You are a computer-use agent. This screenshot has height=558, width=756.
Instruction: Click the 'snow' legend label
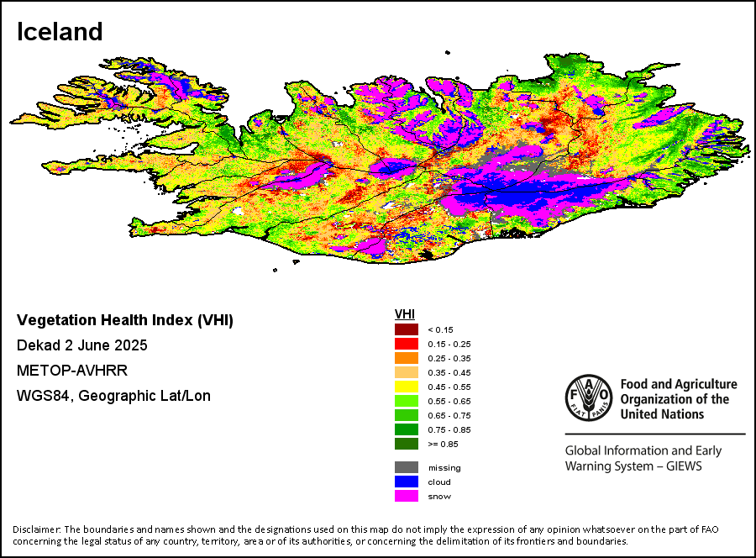tap(439, 497)
